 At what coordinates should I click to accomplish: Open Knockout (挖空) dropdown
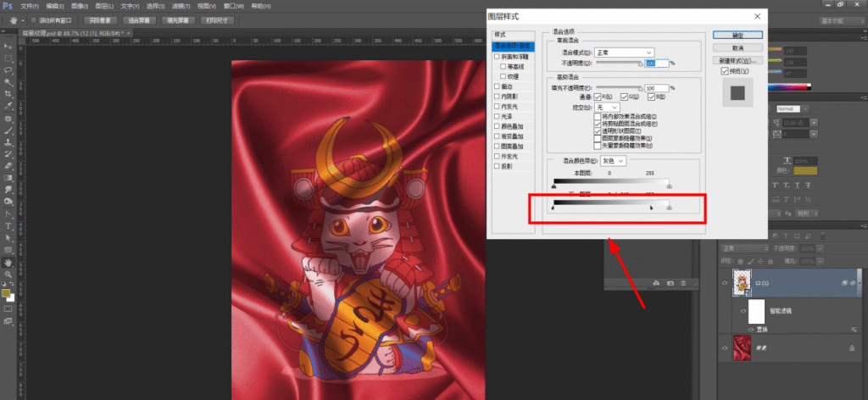click(607, 107)
